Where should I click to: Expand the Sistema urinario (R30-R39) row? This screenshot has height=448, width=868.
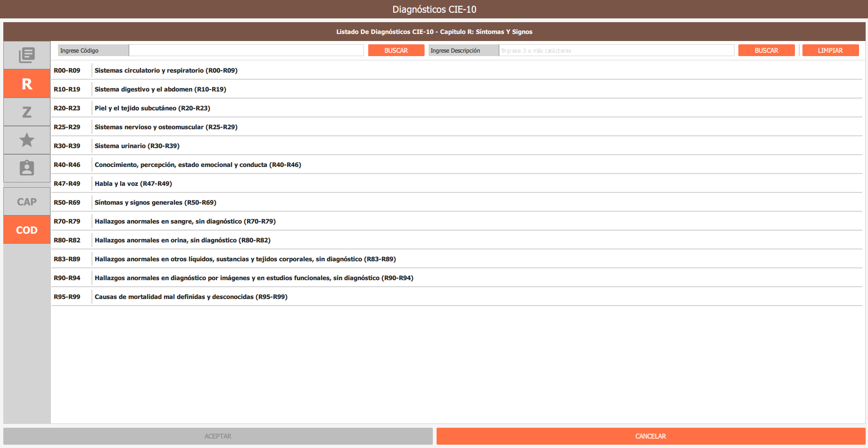(x=137, y=146)
